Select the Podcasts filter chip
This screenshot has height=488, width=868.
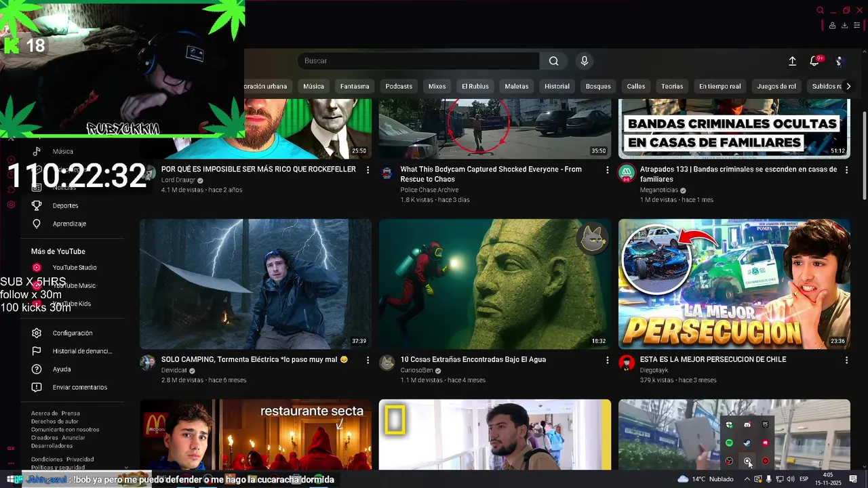click(399, 86)
